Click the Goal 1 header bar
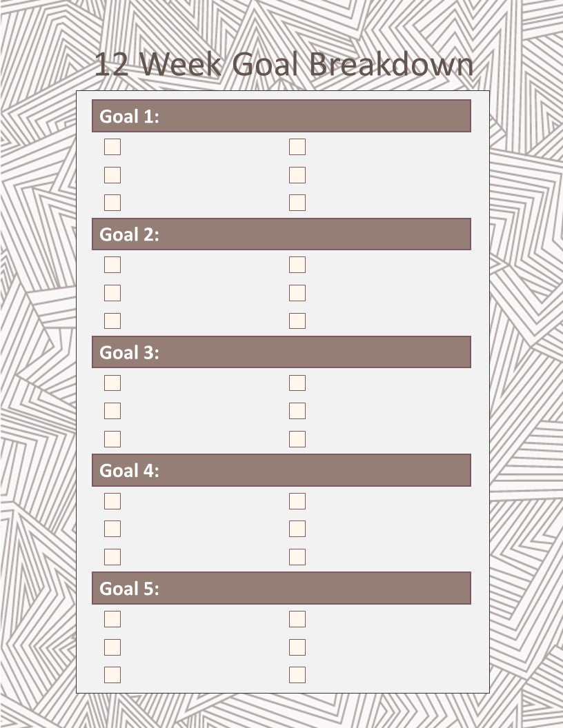The height and width of the screenshot is (728, 563). 281,116
